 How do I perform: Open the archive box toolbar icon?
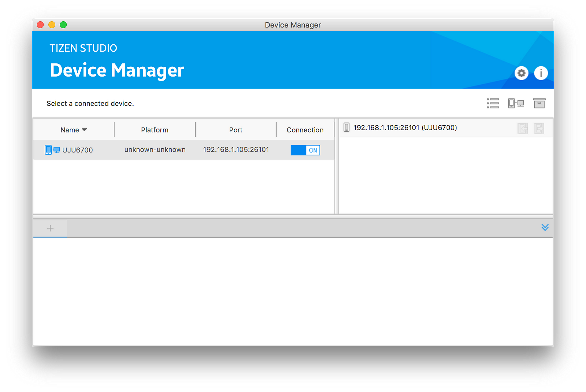pyautogui.click(x=539, y=103)
